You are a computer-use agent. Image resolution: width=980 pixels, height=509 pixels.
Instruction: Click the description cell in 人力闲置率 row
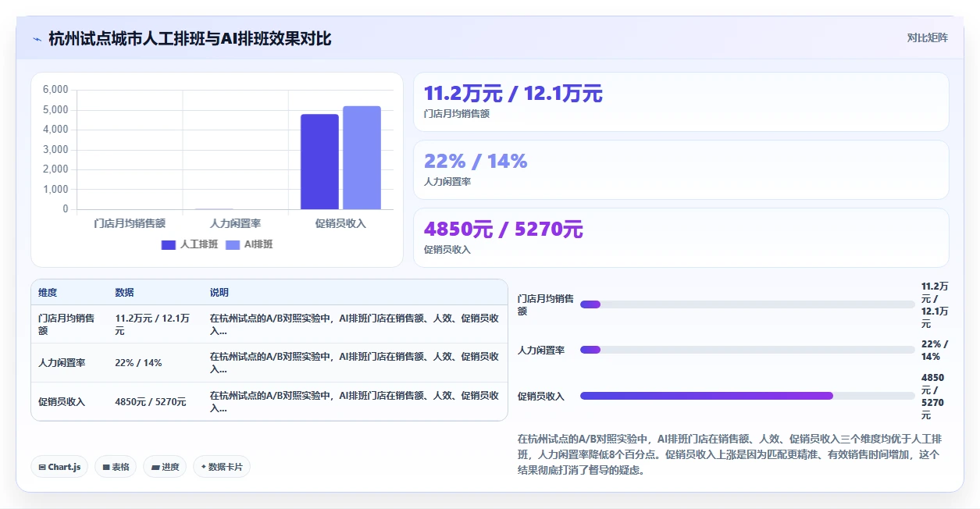pyautogui.click(x=355, y=363)
